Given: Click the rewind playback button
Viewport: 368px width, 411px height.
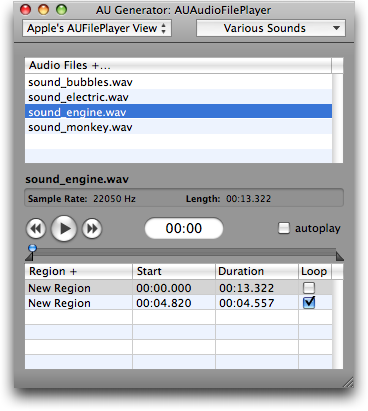Looking at the screenshot, I should pos(36,229).
